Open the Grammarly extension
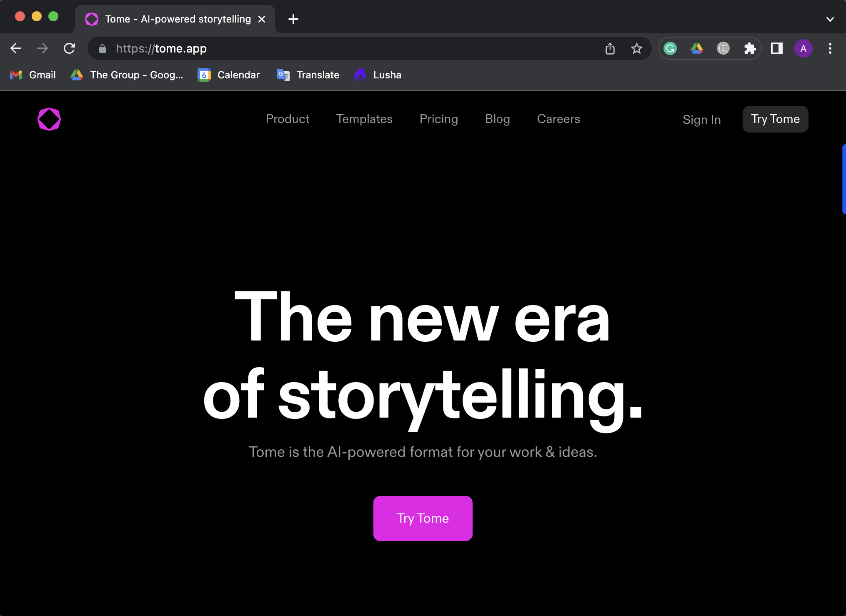 (x=670, y=48)
